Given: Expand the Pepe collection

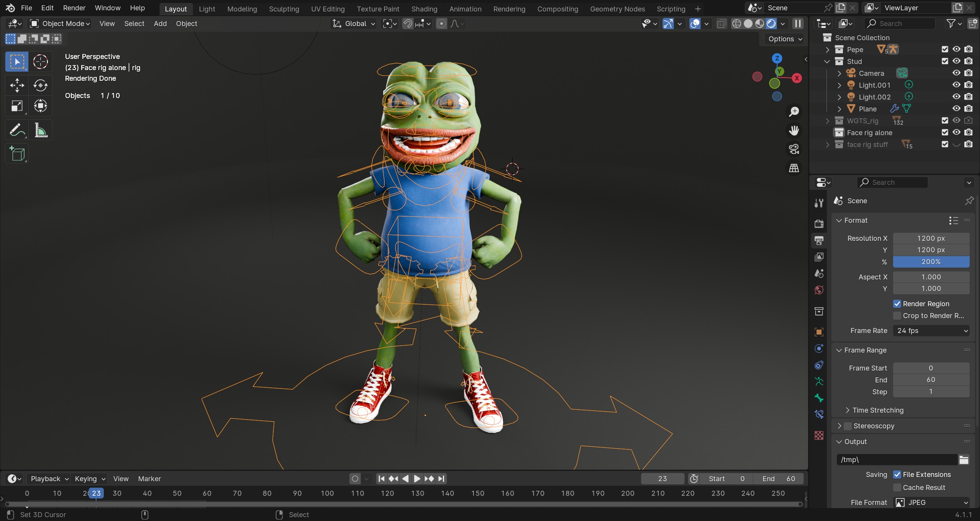Looking at the screenshot, I should point(827,49).
